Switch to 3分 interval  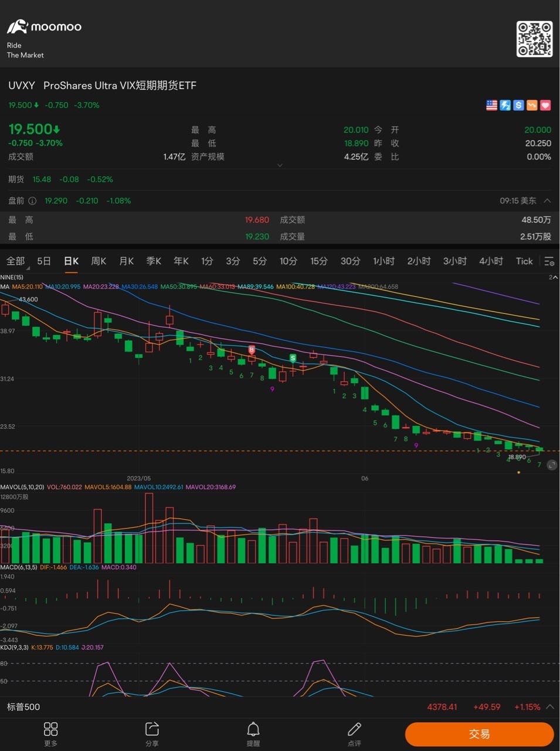(x=233, y=261)
